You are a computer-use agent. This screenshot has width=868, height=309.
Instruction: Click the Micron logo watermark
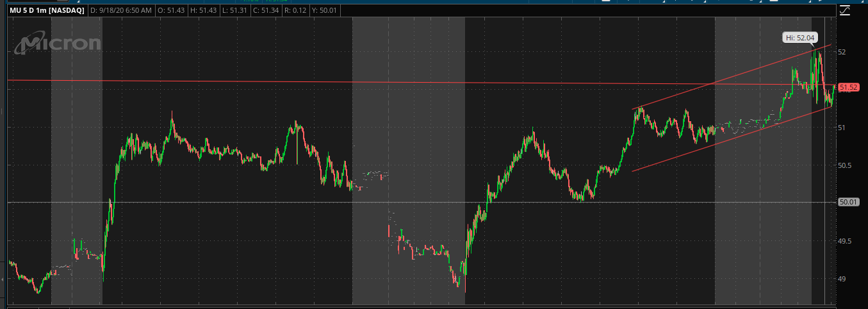pyautogui.click(x=58, y=44)
